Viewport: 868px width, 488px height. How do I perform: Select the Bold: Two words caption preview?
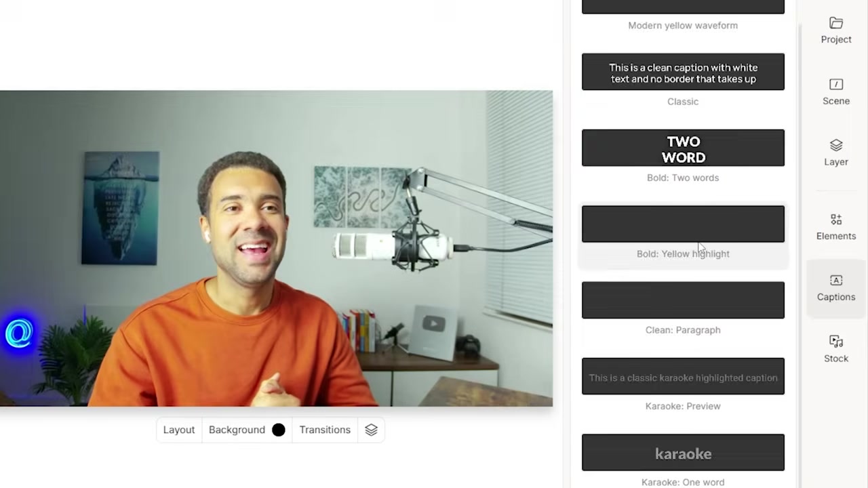coord(683,148)
